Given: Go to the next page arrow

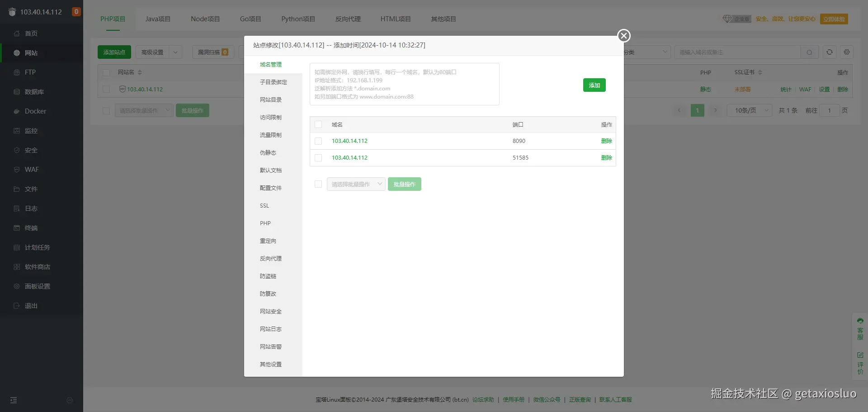Looking at the screenshot, I should 715,110.
